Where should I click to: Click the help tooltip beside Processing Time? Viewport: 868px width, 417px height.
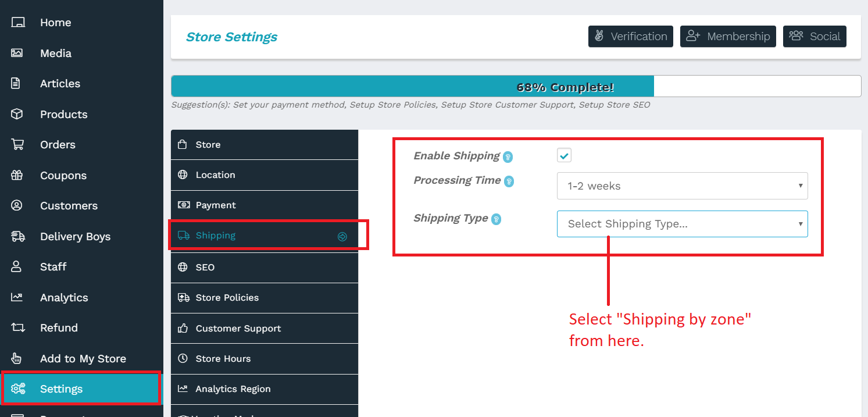509,181
